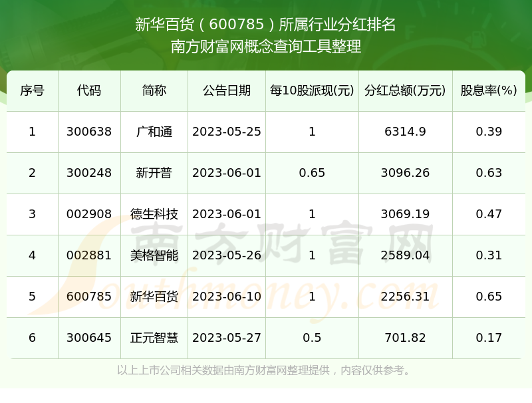Image resolution: width=532 pixels, height=403 pixels.
Task: Click the 简称 column header
Action: pyautogui.click(x=154, y=90)
